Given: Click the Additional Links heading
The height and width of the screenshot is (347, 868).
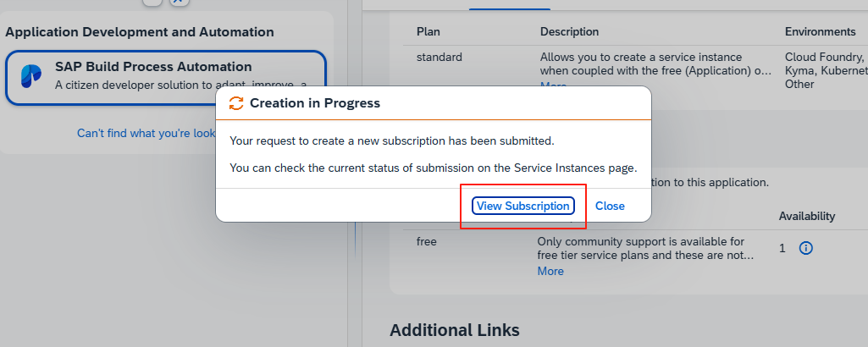Looking at the screenshot, I should [x=454, y=329].
